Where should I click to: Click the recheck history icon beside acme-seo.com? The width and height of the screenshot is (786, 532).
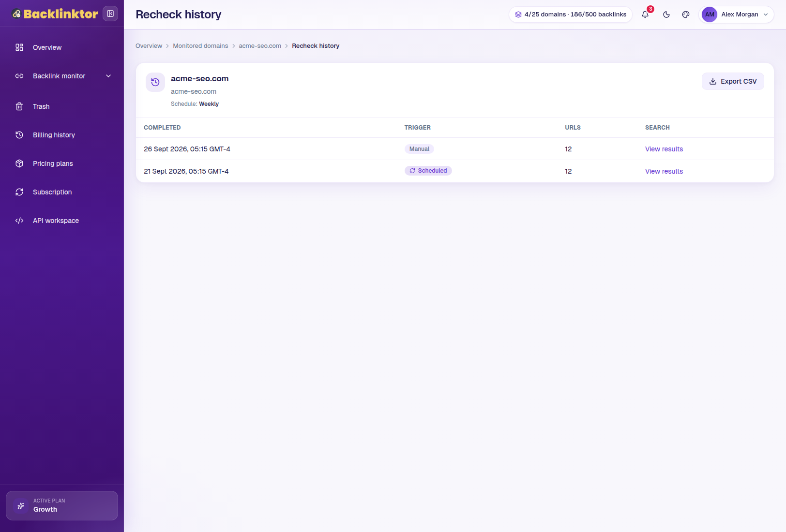point(155,82)
